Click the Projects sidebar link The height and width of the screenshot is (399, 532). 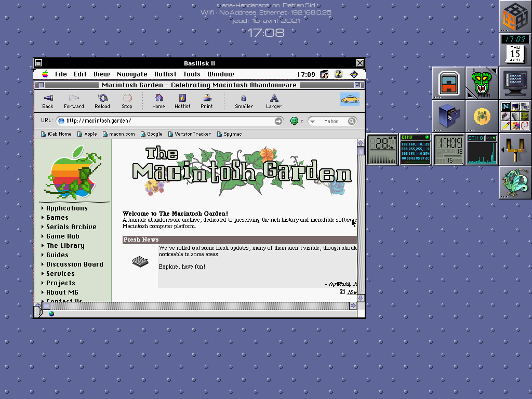(x=60, y=283)
